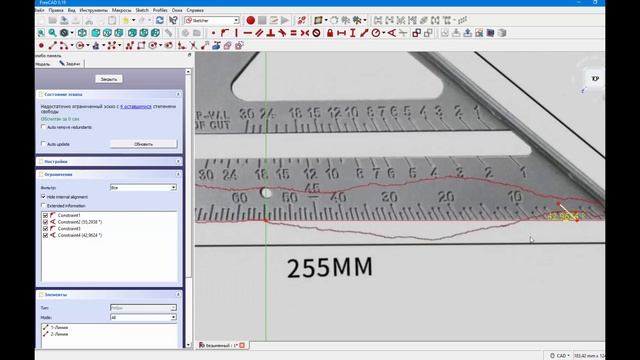The image size is (640, 360).
Task: Enable Auto remove redundants checkbox
Action: tap(44, 127)
